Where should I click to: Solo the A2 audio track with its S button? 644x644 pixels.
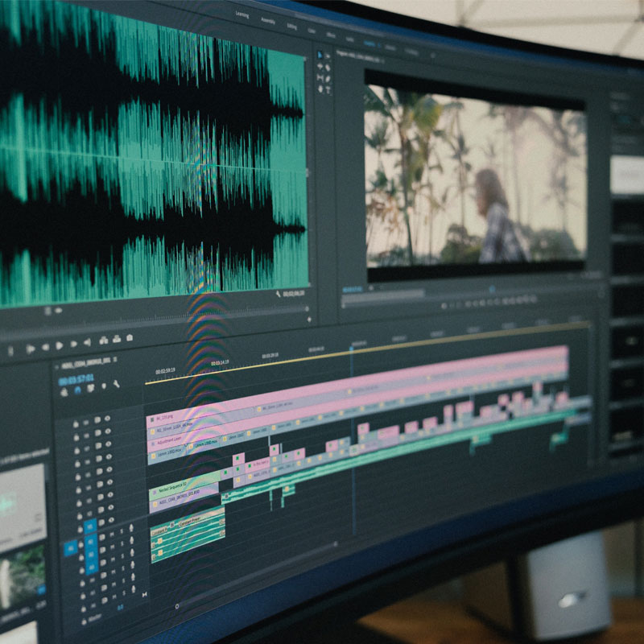[122, 545]
